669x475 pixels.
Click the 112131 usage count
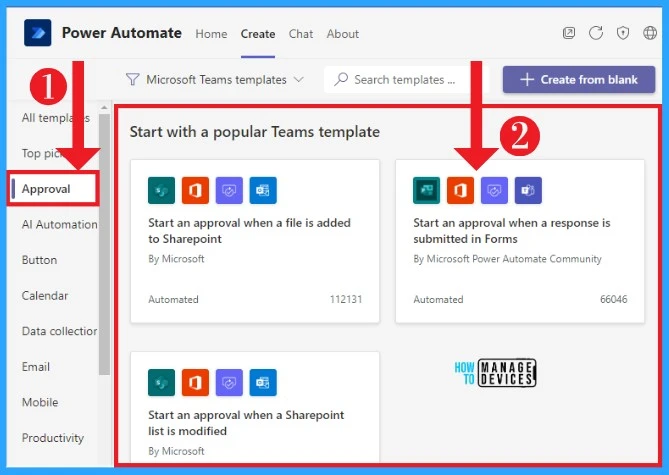346,299
